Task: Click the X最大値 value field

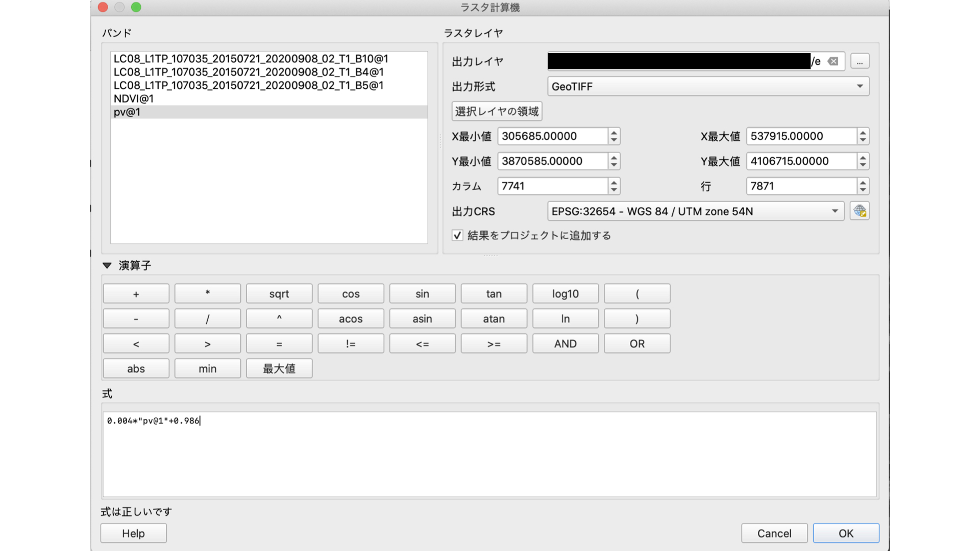Action: 801,136
